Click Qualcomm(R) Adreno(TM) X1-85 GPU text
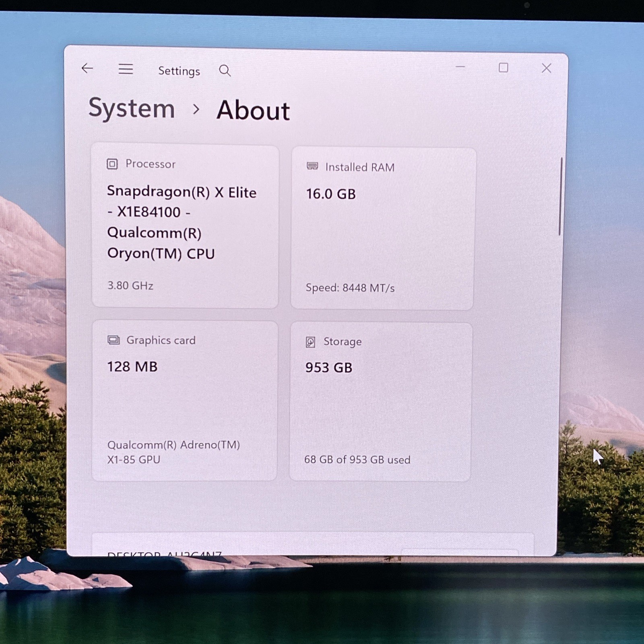 (x=173, y=452)
